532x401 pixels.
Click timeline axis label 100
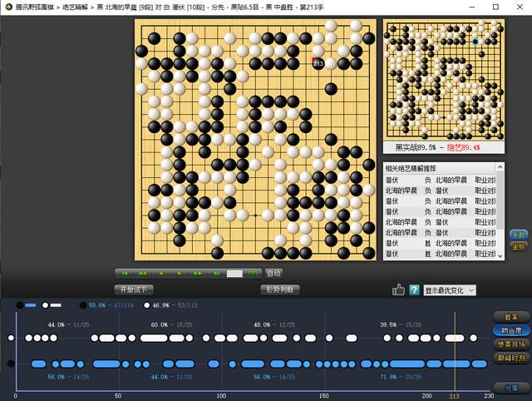221,396
